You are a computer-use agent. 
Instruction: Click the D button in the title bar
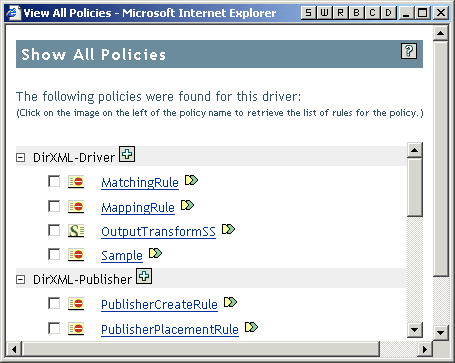[388, 13]
